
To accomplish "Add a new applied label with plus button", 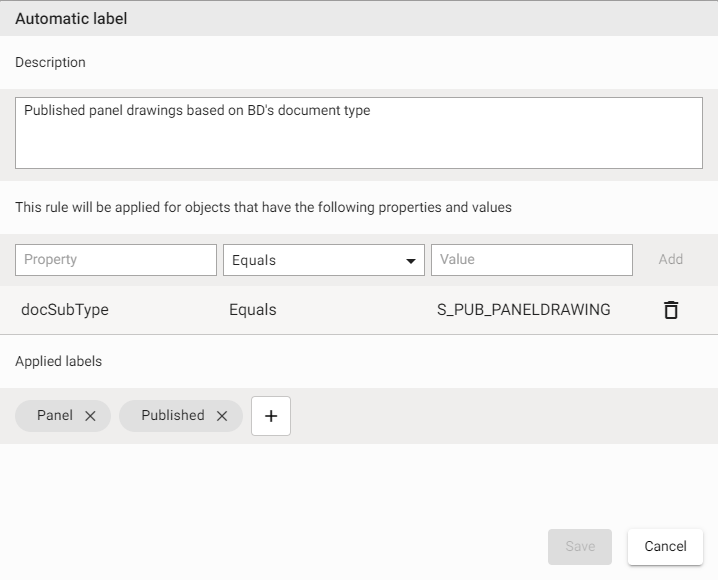I will (270, 416).
